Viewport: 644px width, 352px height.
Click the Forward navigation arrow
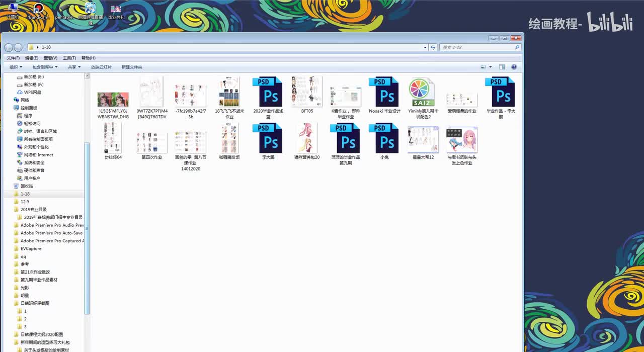point(18,47)
